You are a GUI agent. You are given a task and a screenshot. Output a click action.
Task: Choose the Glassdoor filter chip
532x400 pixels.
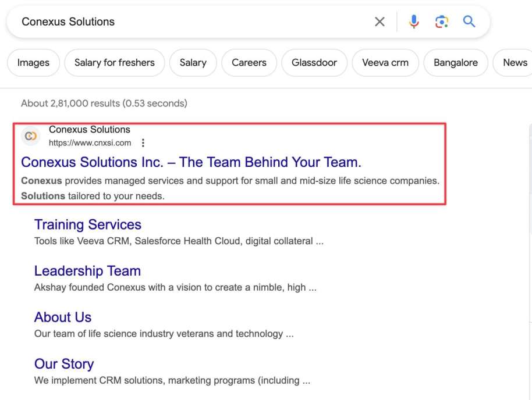[x=314, y=63]
